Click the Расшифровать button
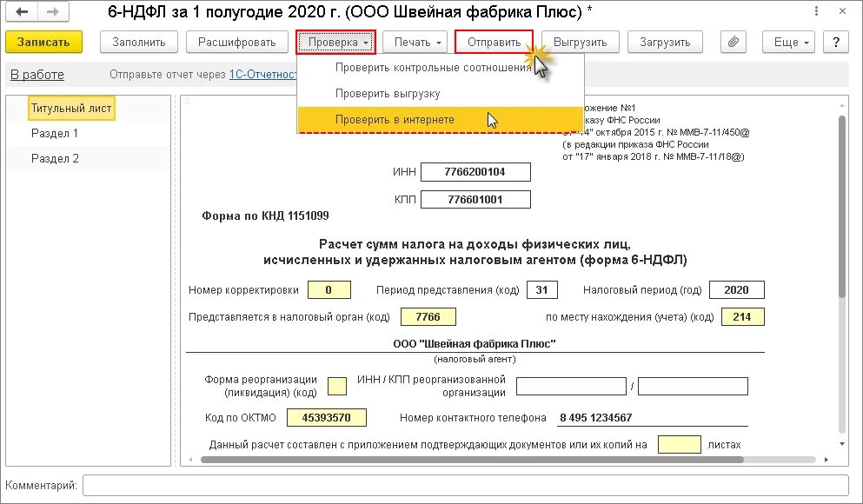The height and width of the screenshot is (504, 863). click(x=236, y=42)
